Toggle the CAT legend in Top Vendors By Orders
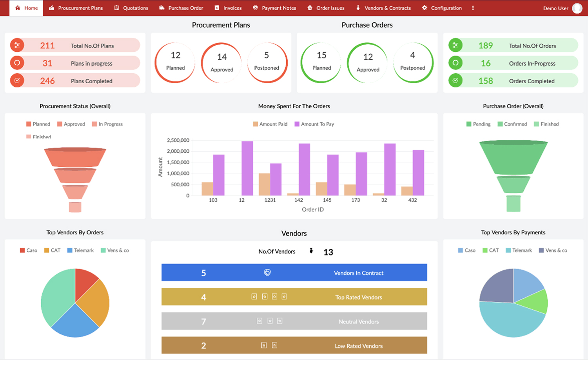588x376 pixels. pyautogui.click(x=52, y=250)
